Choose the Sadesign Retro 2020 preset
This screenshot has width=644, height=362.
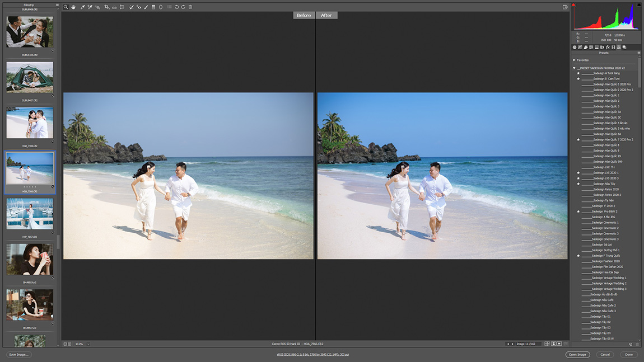point(606,190)
